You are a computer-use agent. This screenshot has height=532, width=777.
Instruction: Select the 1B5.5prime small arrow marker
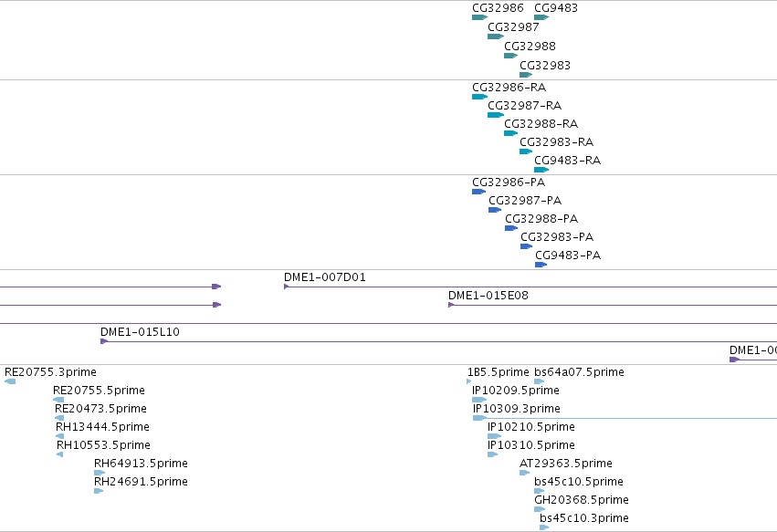[x=468, y=381]
